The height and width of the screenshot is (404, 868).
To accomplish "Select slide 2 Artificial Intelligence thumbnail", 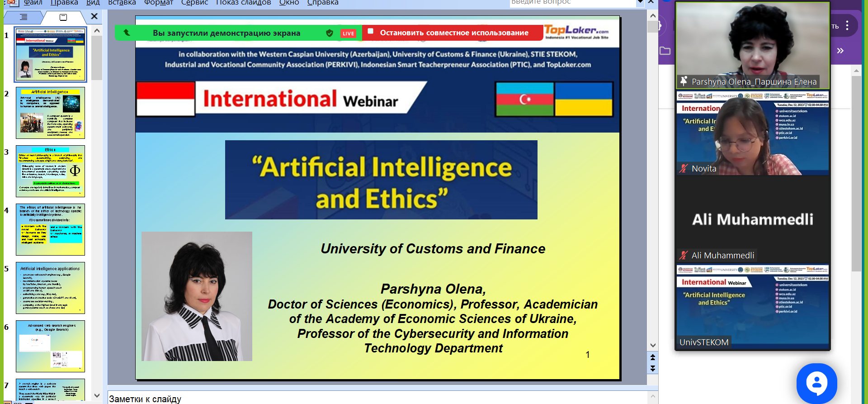I will pos(50,113).
